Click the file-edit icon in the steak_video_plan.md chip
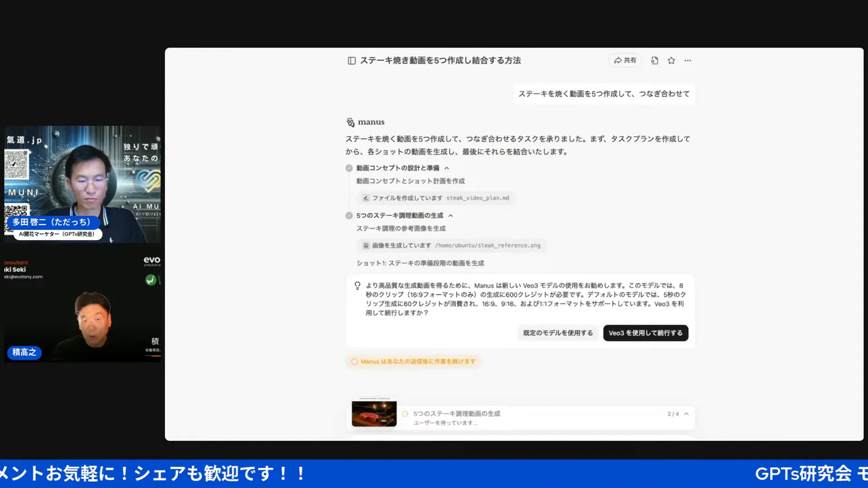The image size is (868, 488). (x=366, y=198)
